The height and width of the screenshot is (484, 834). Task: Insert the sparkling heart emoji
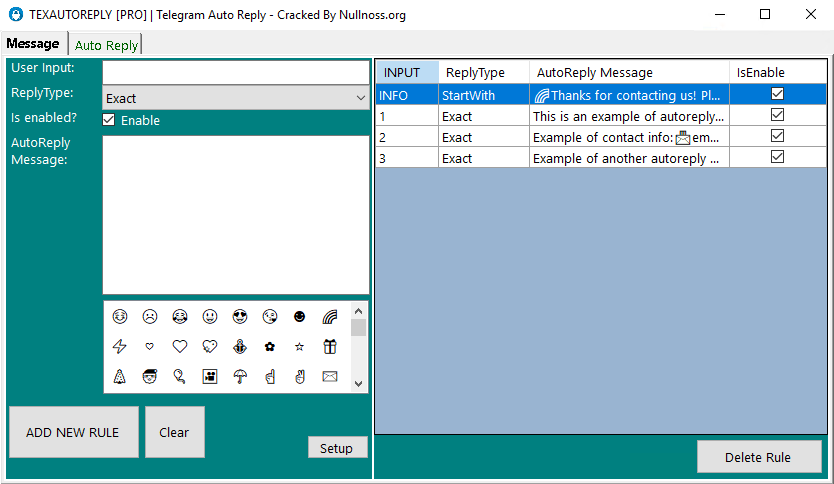210,347
